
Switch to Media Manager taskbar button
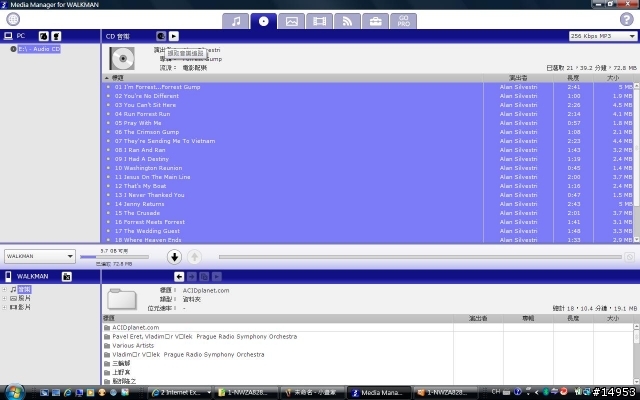tap(380, 393)
